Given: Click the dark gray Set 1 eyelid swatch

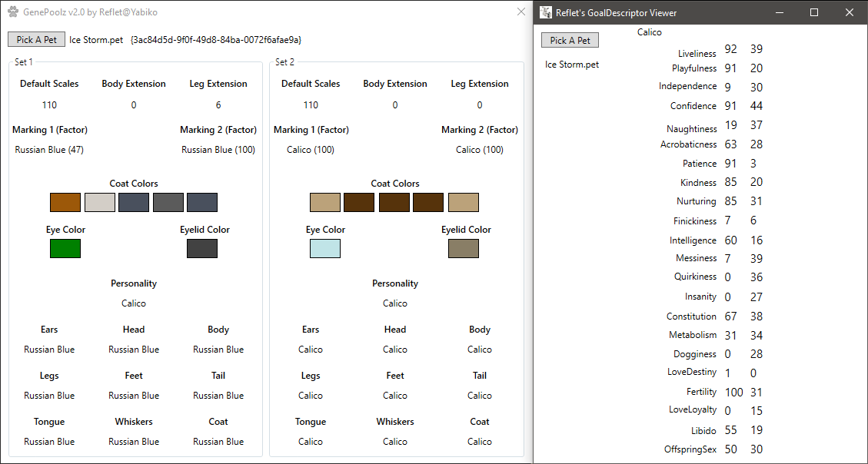Looking at the screenshot, I should click(x=202, y=248).
